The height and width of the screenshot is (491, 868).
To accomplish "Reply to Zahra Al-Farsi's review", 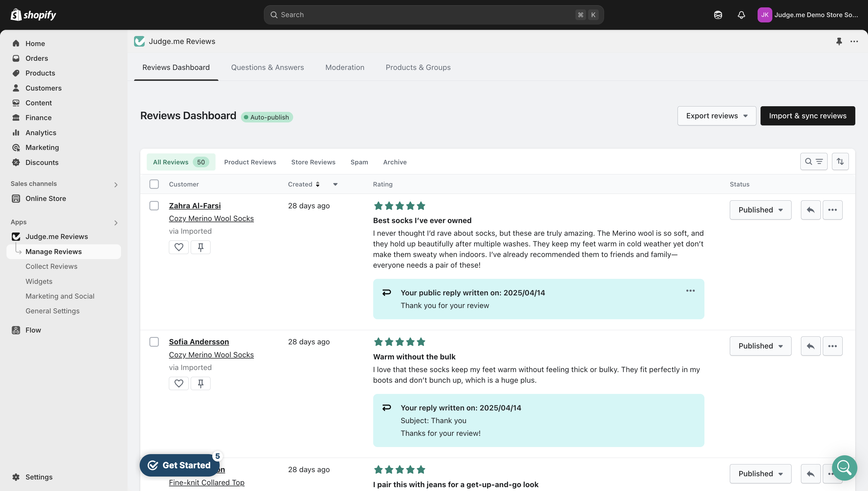I will click(811, 210).
